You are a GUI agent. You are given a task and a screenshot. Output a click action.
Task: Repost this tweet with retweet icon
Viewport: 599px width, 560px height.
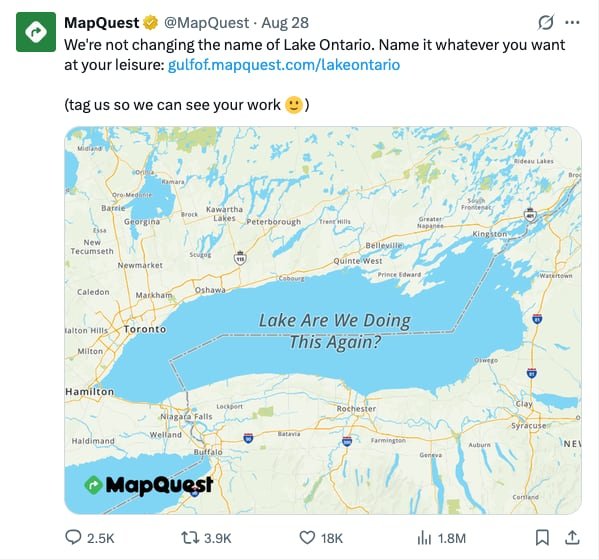(190, 538)
